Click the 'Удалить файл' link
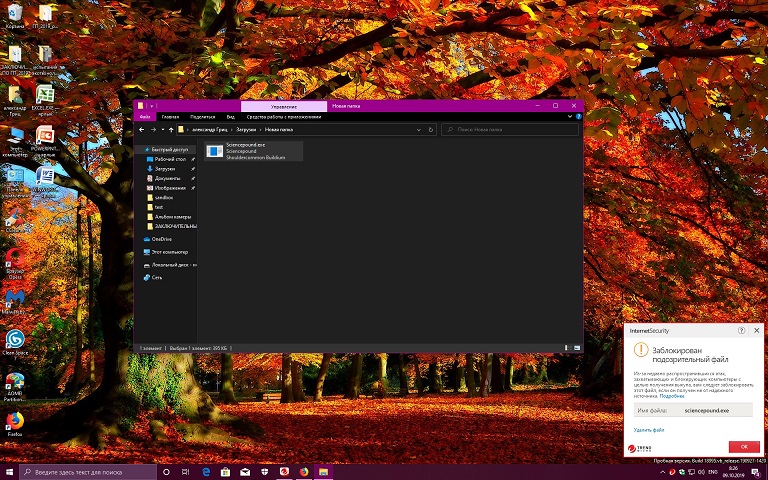 coord(648,429)
